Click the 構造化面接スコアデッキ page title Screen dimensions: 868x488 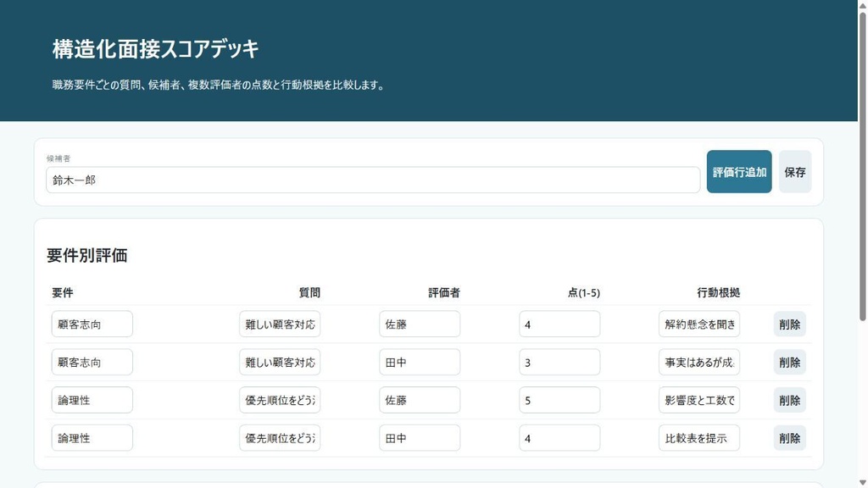[156, 48]
